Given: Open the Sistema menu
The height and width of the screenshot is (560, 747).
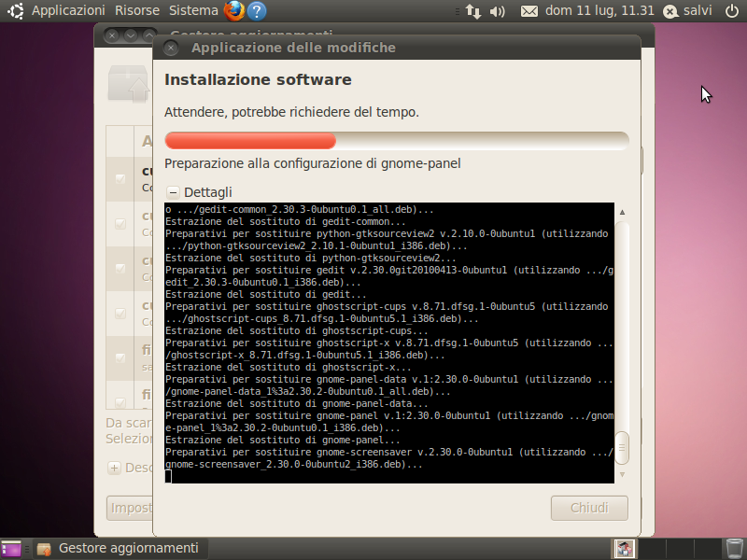Looking at the screenshot, I should 193,10.
